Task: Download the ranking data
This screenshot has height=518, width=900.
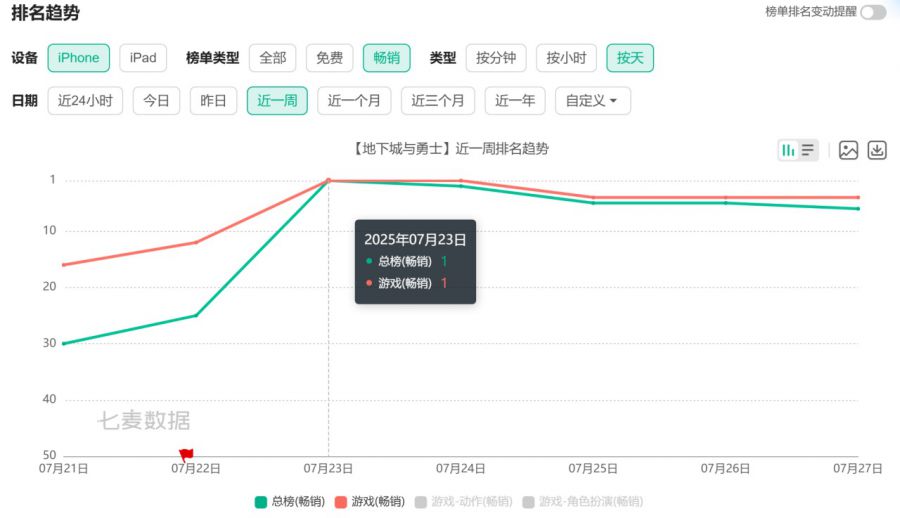Action: pyautogui.click(x=877, y=150)
